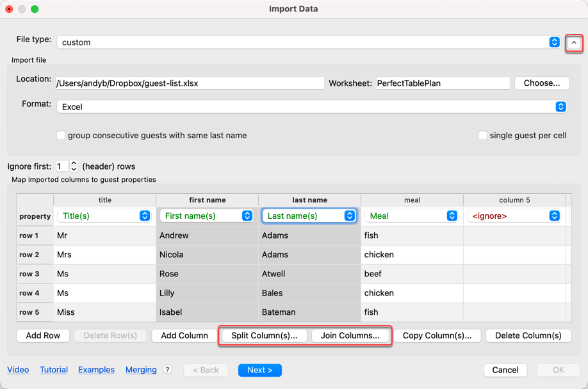Screen dimensions: 588x389
Task: Click the Delete Column(s) button
Action: coord(528,335)
